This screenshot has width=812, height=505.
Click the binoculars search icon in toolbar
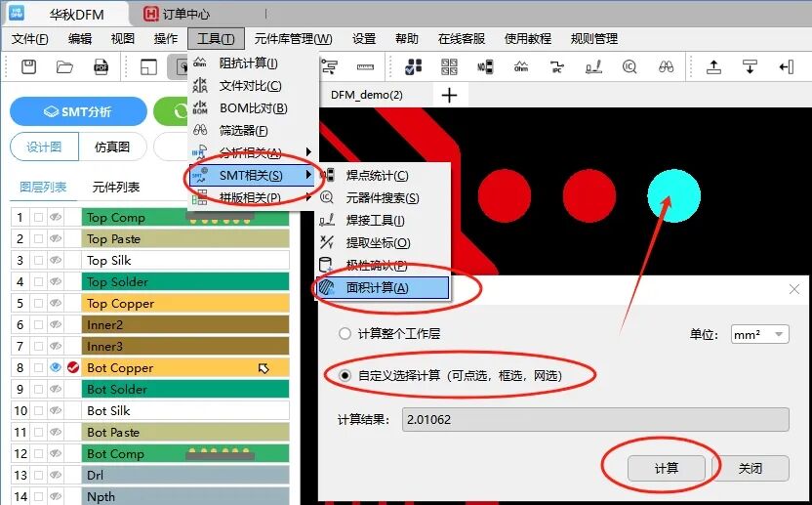pyautogui.click(x=667, y=66)
